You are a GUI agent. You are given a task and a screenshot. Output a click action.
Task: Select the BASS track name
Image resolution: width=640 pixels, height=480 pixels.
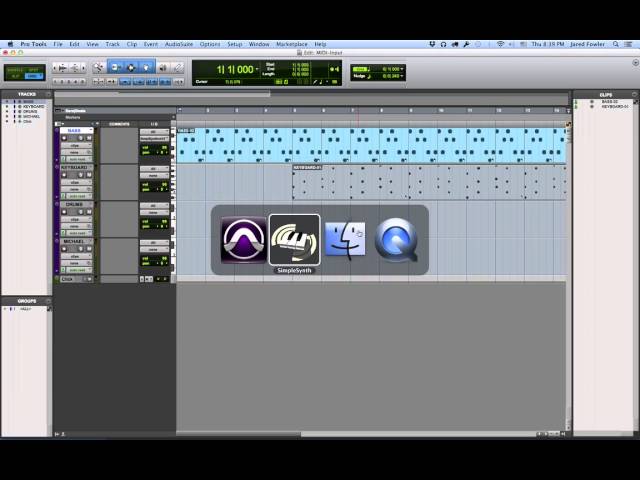point(74,131)
